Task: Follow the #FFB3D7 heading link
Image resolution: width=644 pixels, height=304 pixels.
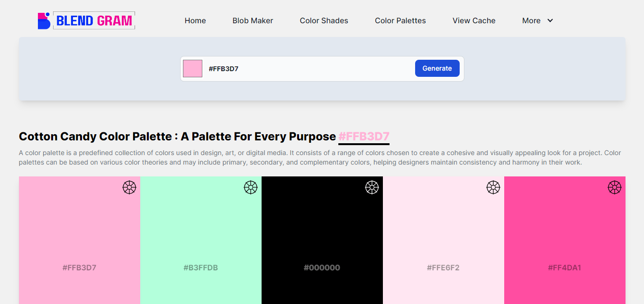Action: tap(363, 136)
